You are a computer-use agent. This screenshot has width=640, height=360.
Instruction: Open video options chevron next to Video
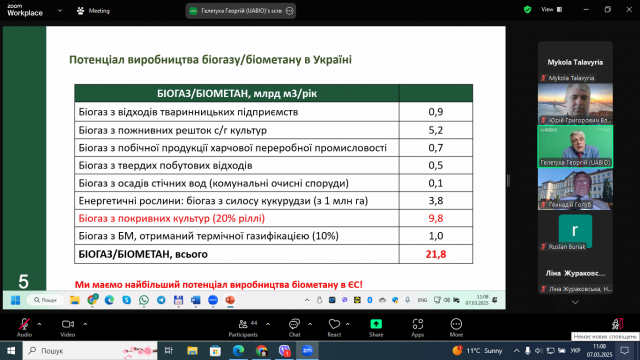click(x=85, y=324)
